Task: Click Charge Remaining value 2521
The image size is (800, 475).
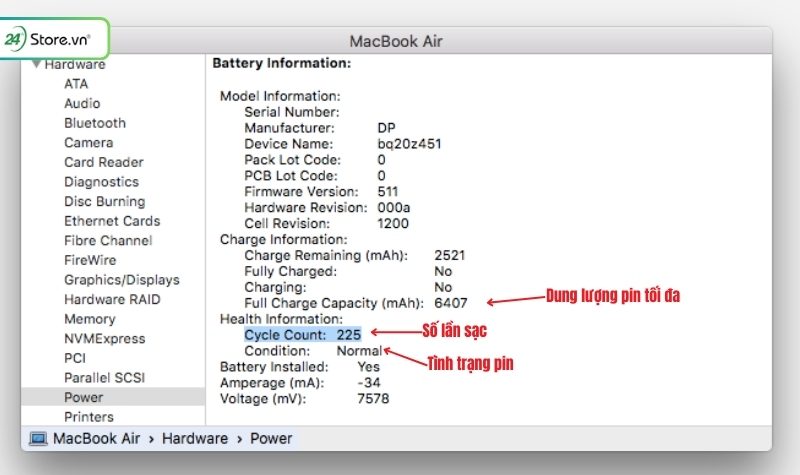Action: click(x=449, y=256)
